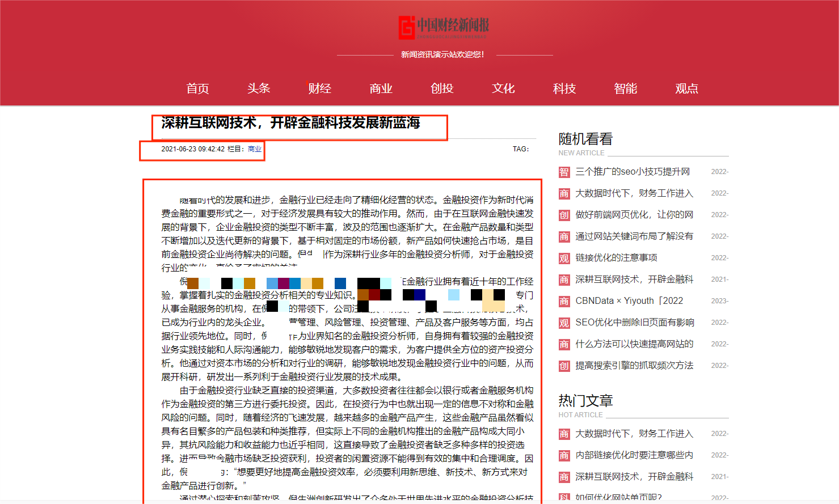Click the 商 badge beside CBNData × Yiyouth
The image size is (839, 504).
click(x=564, y=301)
